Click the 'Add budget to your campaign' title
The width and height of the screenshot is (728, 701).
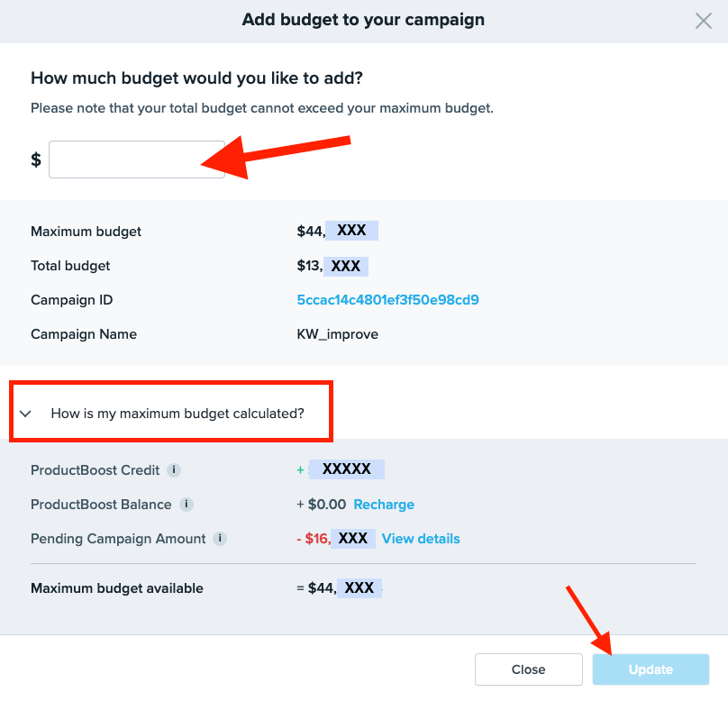[x=363, y=20]
